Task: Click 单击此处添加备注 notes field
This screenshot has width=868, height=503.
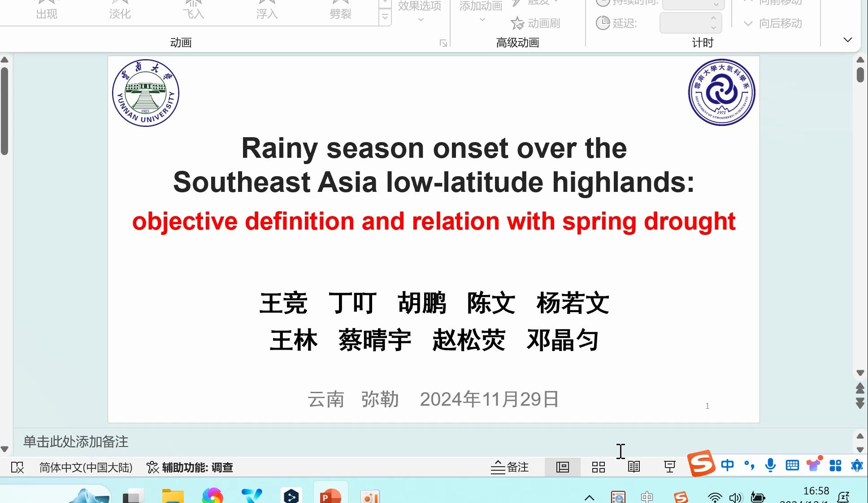Action: 76,442
